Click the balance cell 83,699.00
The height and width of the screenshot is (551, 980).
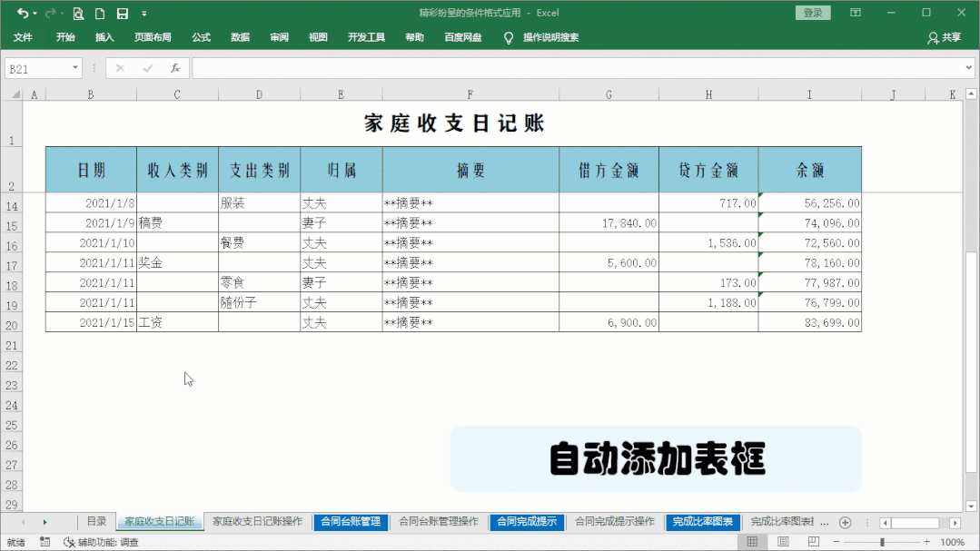[810, 322]
